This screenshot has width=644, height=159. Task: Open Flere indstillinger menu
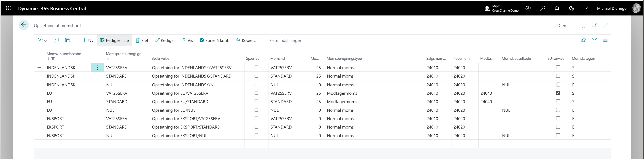285,40
